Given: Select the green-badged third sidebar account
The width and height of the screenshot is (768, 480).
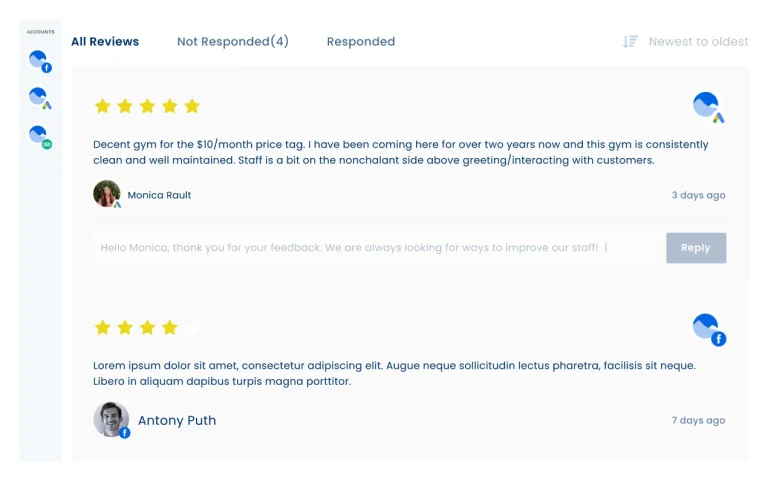Looking at the screenshot, I should click(x=40, y=136).
